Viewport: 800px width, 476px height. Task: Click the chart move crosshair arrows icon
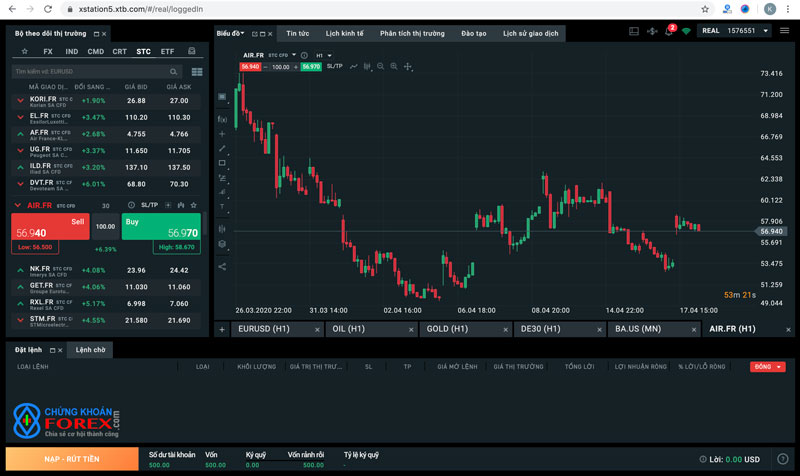408,66
